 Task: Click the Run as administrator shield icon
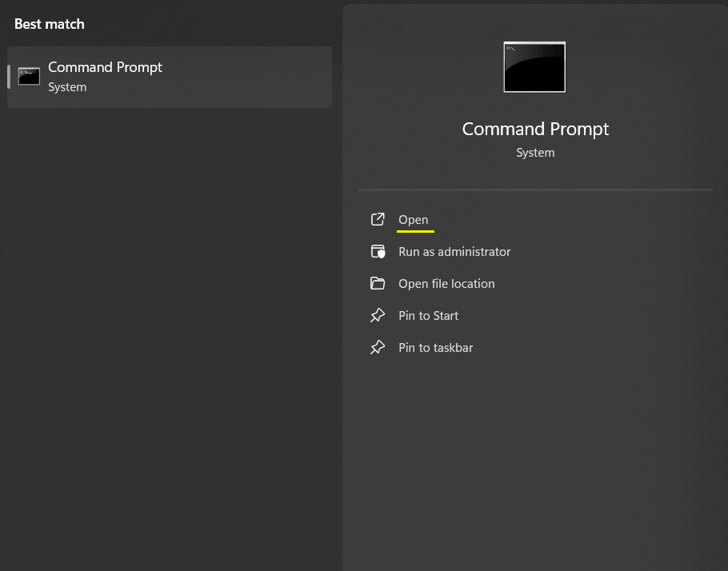(378, 251)
